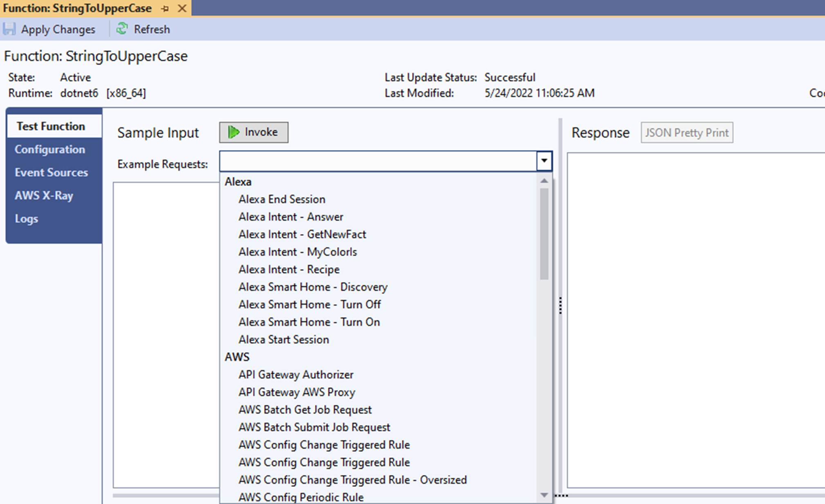The height and width of the screenshot is (504, 825).
Task: Click dropdown list scroll down arrow
Action: [544, 495]
